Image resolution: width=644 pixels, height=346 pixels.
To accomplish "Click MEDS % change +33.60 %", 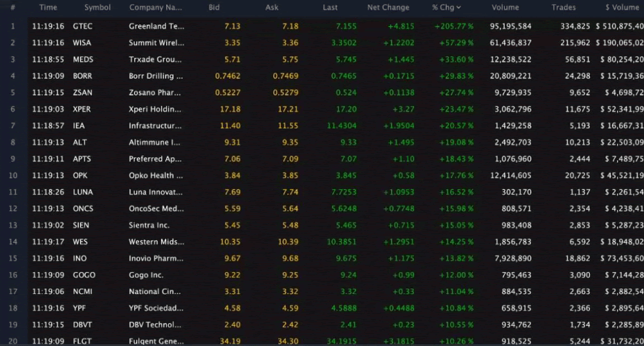I will [x=457, y=59].
